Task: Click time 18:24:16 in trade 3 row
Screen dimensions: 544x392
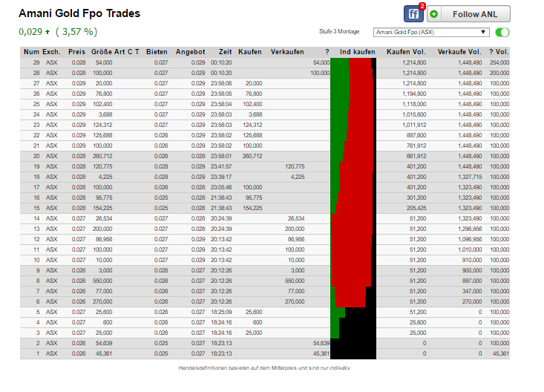Action: tap(221, 333)
